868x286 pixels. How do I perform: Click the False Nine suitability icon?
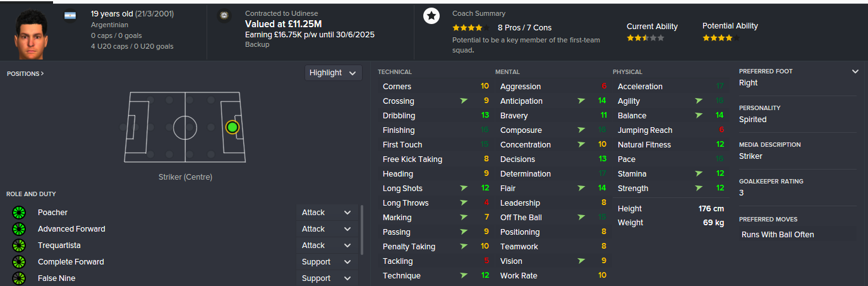(x=18, y=278)
